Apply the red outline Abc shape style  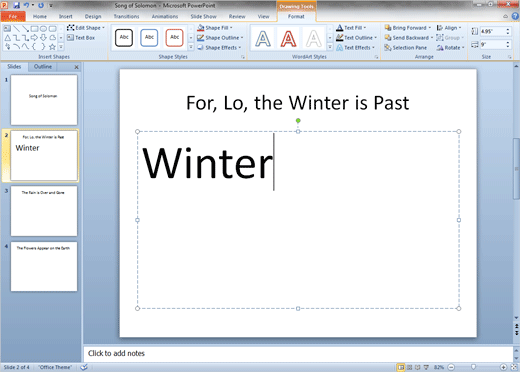tap(175, 37)
